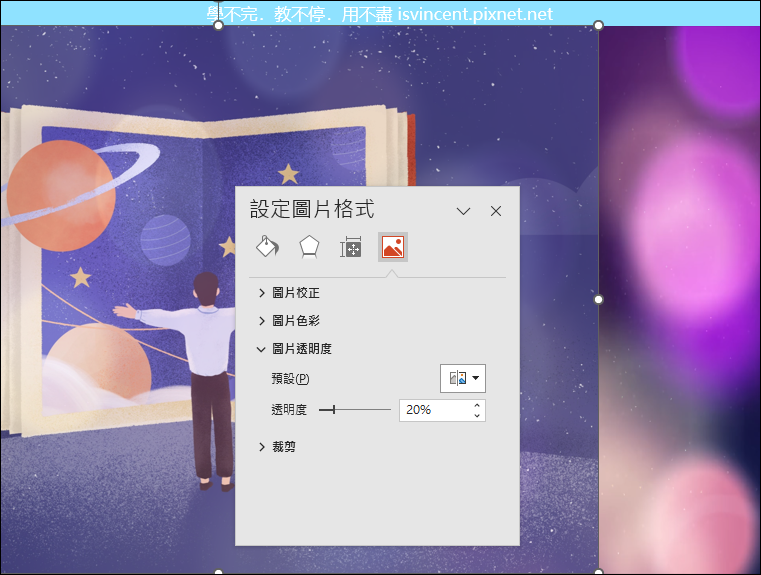Viewport: 761px width, 575px height.
Task: Click the 透明度 slider handle
Action: 334,410
